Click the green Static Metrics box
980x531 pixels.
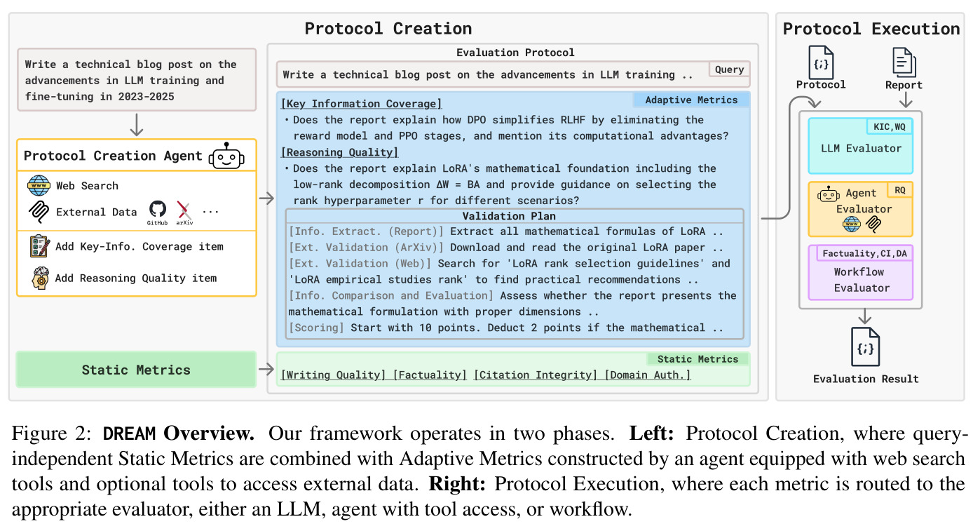pos(136,370)
